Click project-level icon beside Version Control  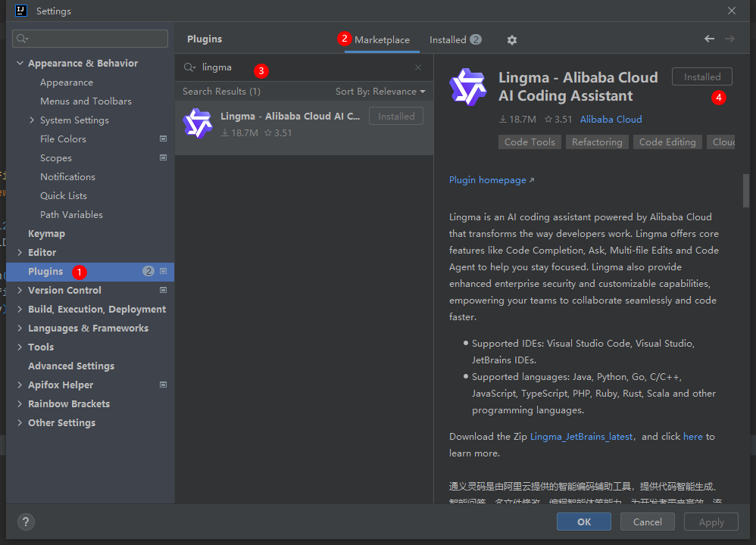[x=164, y=290]
